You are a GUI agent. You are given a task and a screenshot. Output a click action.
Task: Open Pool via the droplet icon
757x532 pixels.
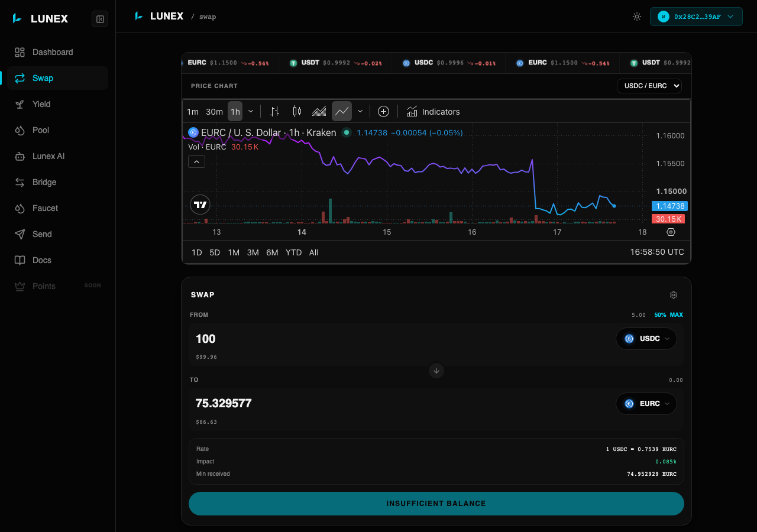[x=20, y=130]
